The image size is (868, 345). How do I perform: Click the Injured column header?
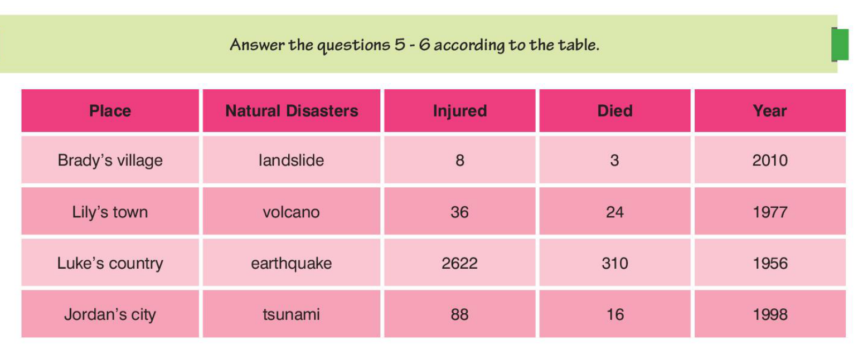(x=459, y=111)
